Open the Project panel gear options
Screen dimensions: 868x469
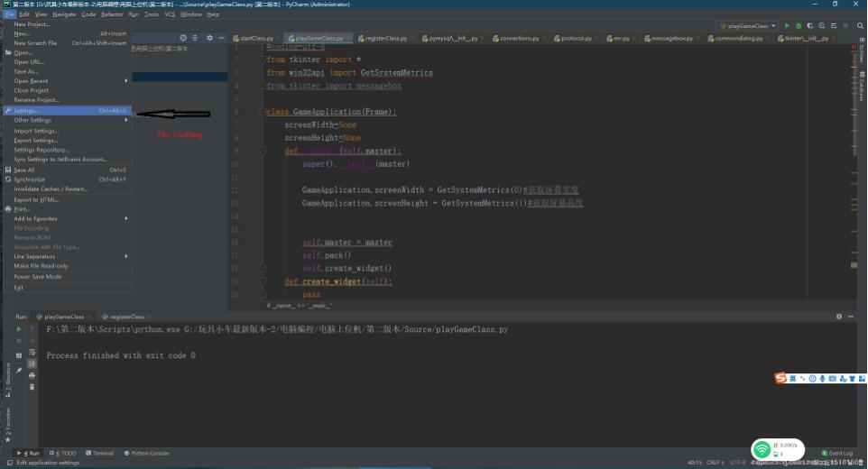click(x=210, y=38)
